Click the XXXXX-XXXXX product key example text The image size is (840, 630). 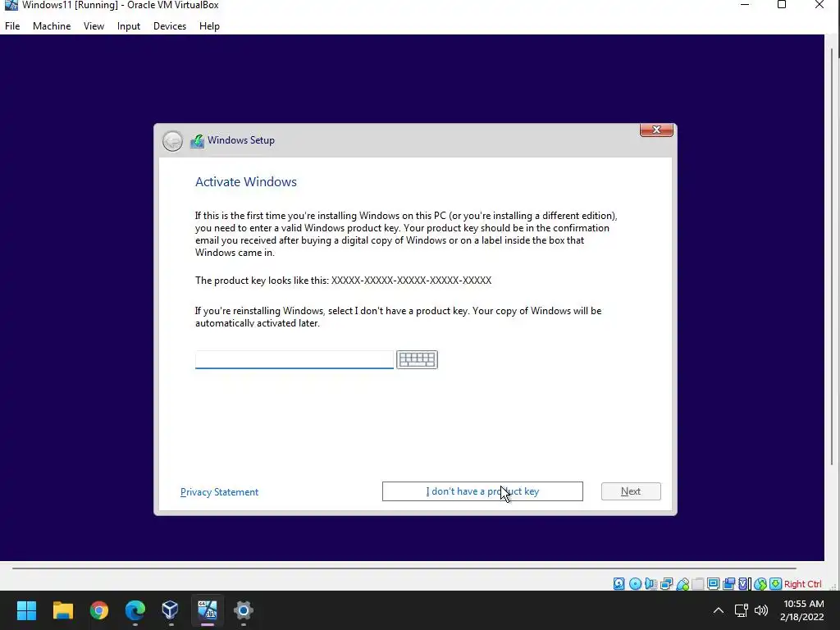[411, 281]
